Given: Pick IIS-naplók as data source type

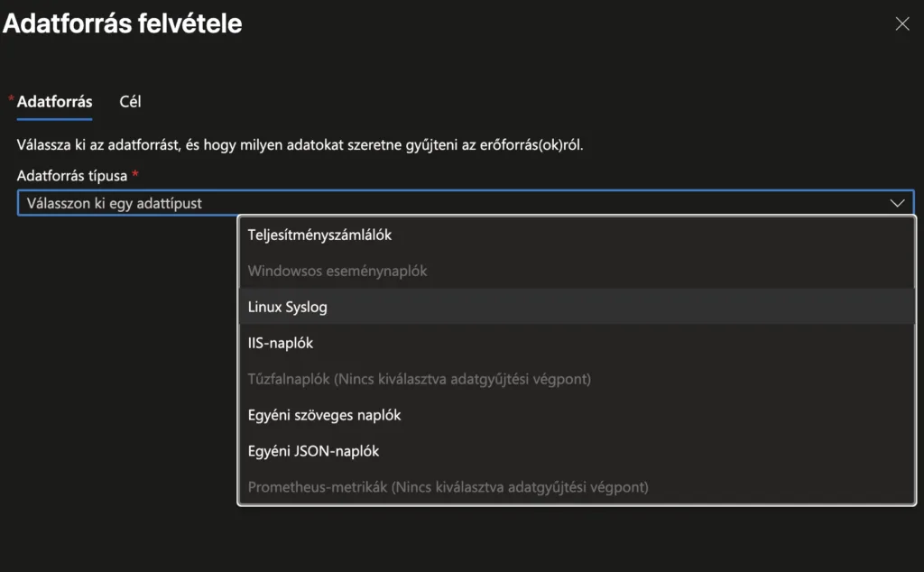Looking at the screenshot, I should tap(281, 343).
